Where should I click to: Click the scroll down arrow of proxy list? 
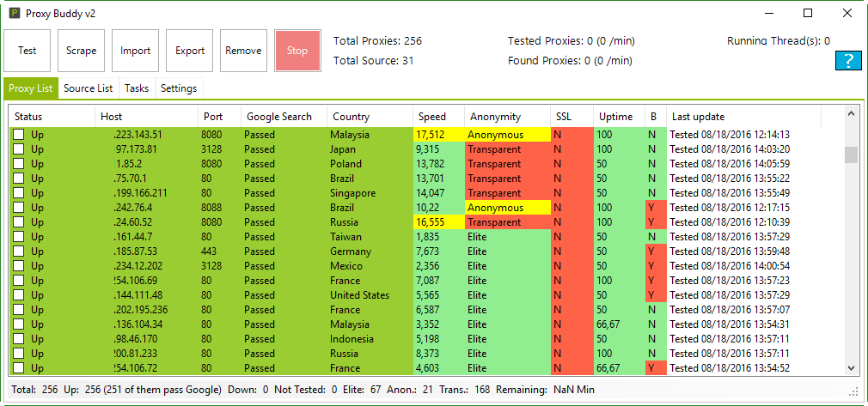[852, 367]
